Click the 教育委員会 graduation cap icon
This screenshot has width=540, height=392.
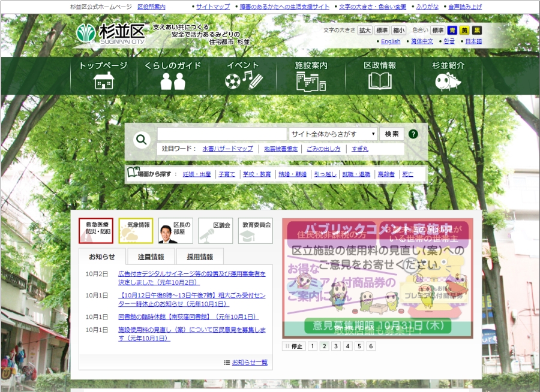(254, 230)
